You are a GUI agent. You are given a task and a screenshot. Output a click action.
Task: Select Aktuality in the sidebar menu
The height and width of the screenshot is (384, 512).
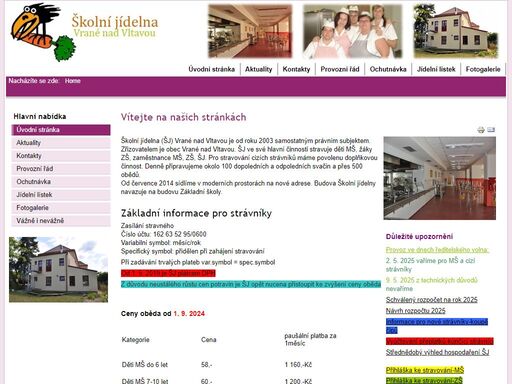click(61, 143)
